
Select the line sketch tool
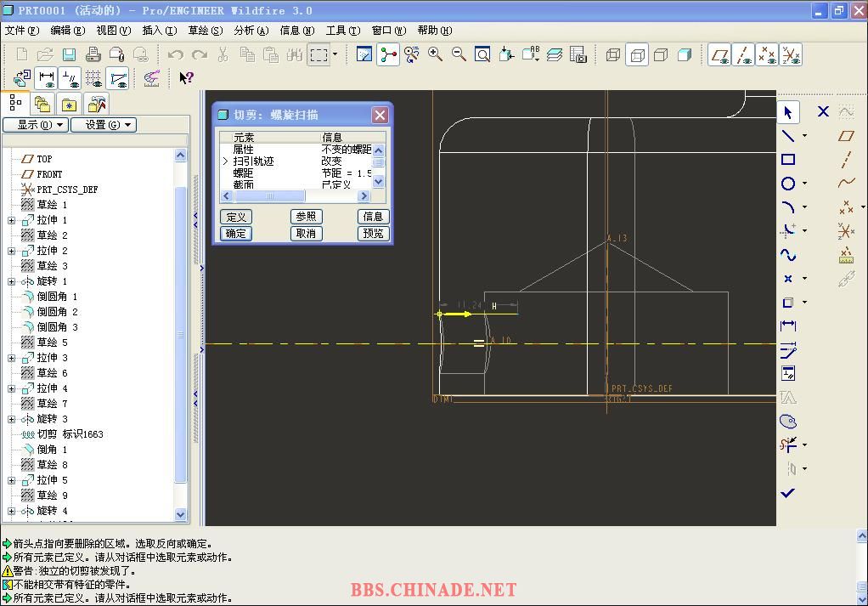[788, 136]
